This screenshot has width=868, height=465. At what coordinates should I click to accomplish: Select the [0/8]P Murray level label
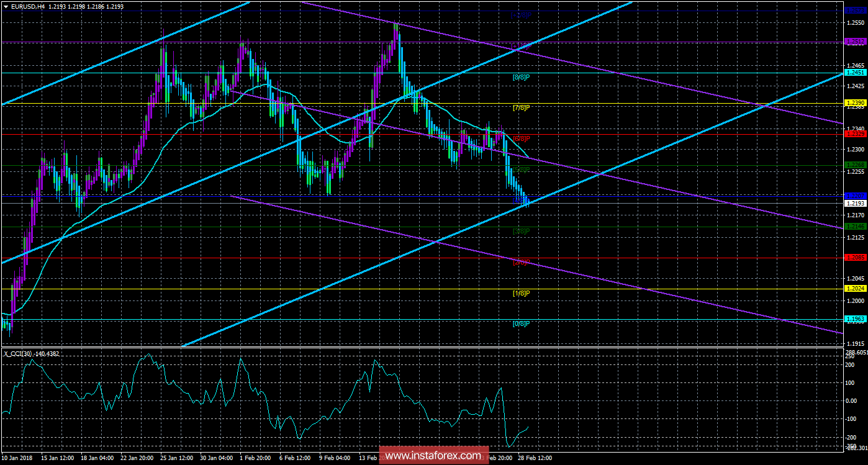tap(521, 324)
